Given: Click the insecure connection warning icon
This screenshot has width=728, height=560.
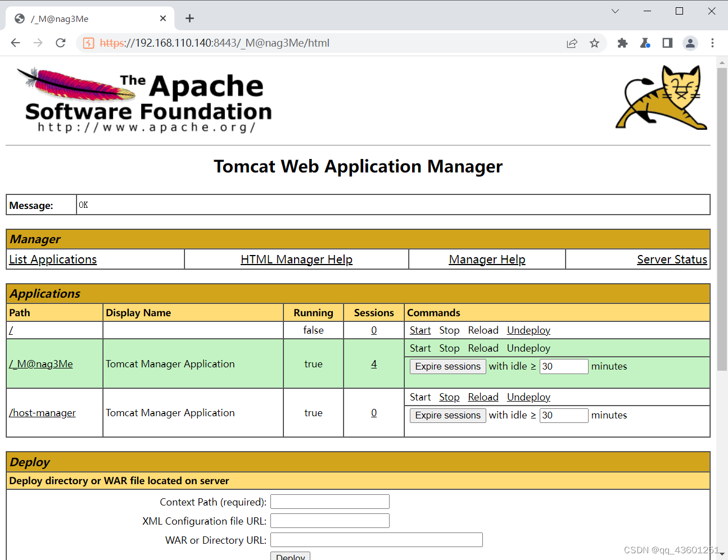Looking at the screenshot, I should [x=88, y=43].
